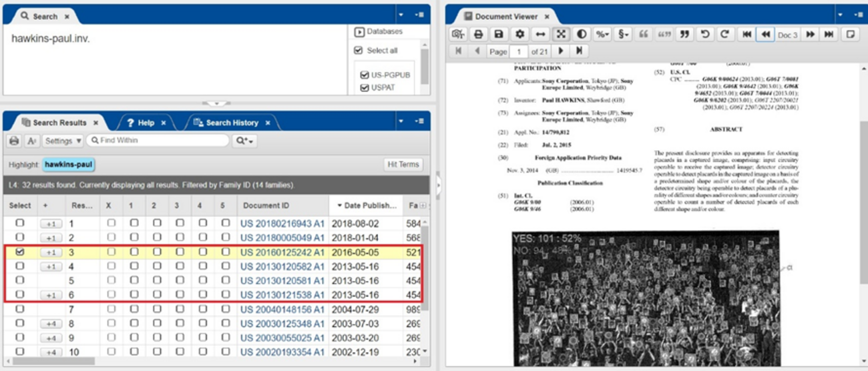Toggle the USPAT database checkbox
The width and height of the screenshot is (868, 371).
click(x=365, y=87)
